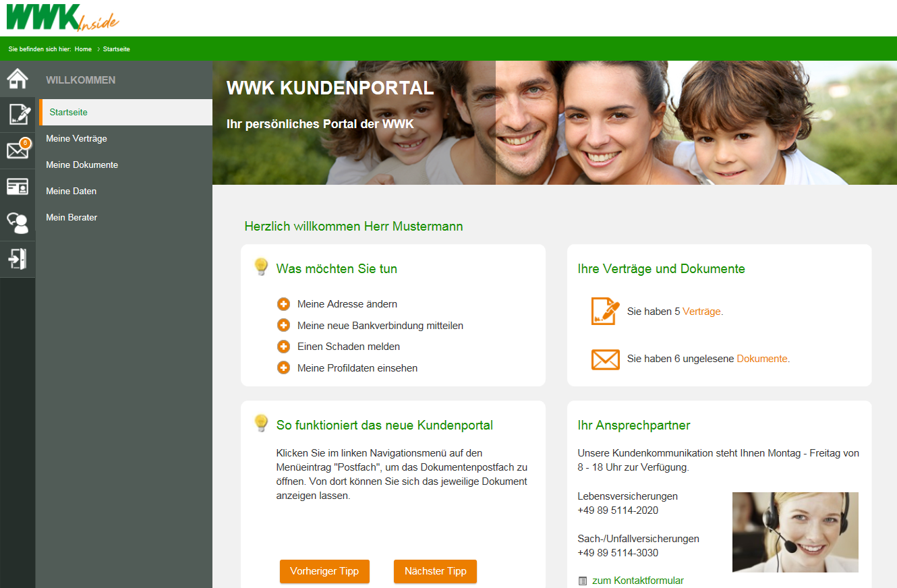Screen dimensions: 897x588
Task: Click the Nächster Tipp button
Action: [435, 571]
